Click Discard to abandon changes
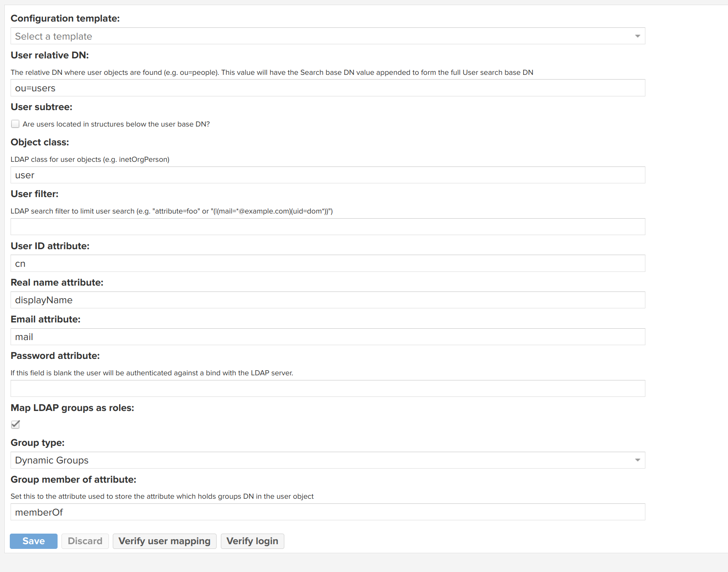The height and width of the screenshot is (572, 728). 85,541
